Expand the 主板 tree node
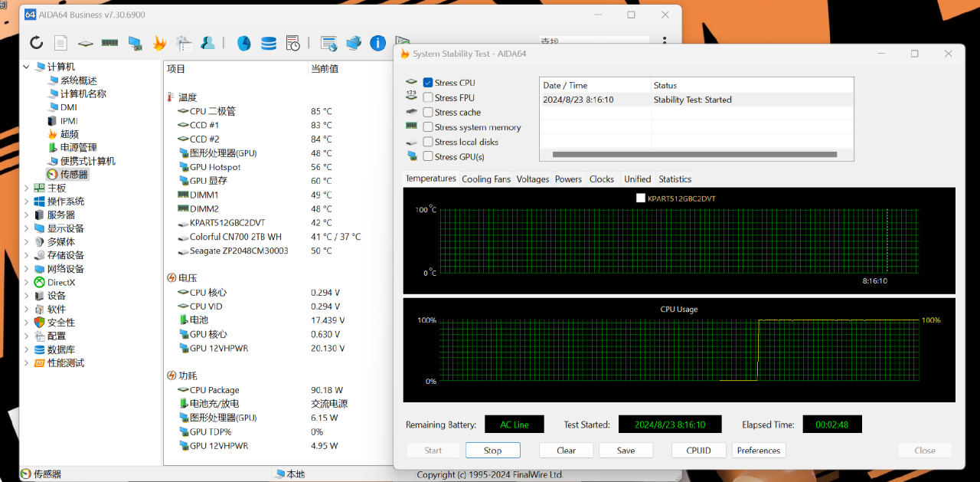The height and width of the screenshot is (482, 980). point(26,188)
